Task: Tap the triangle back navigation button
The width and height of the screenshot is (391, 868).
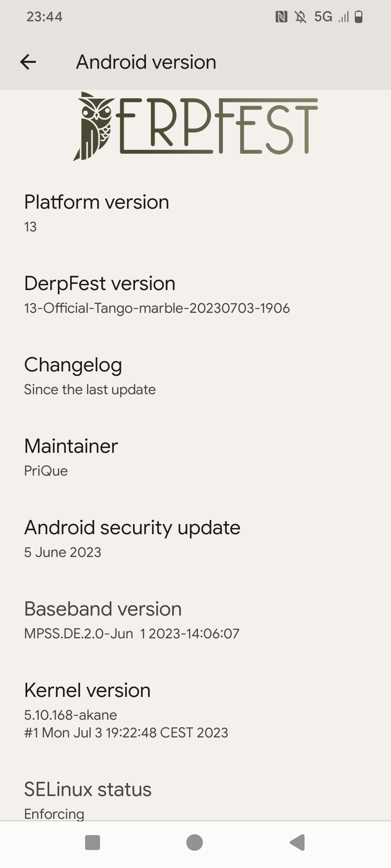Action: coord(297,842)
